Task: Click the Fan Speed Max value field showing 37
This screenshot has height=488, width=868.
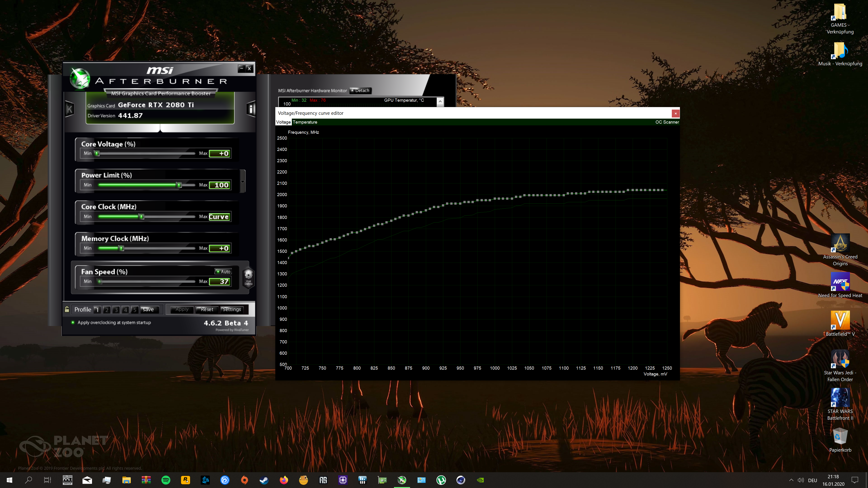Action: tap(219, 282)
